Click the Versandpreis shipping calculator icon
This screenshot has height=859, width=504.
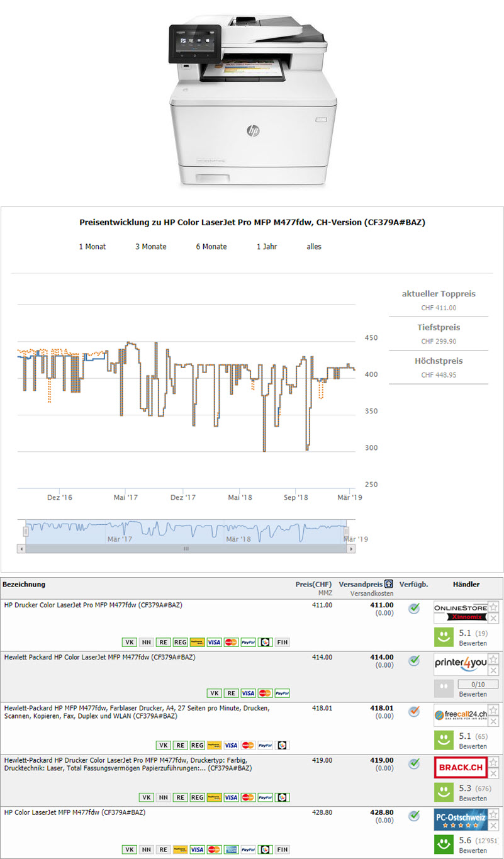389,584
